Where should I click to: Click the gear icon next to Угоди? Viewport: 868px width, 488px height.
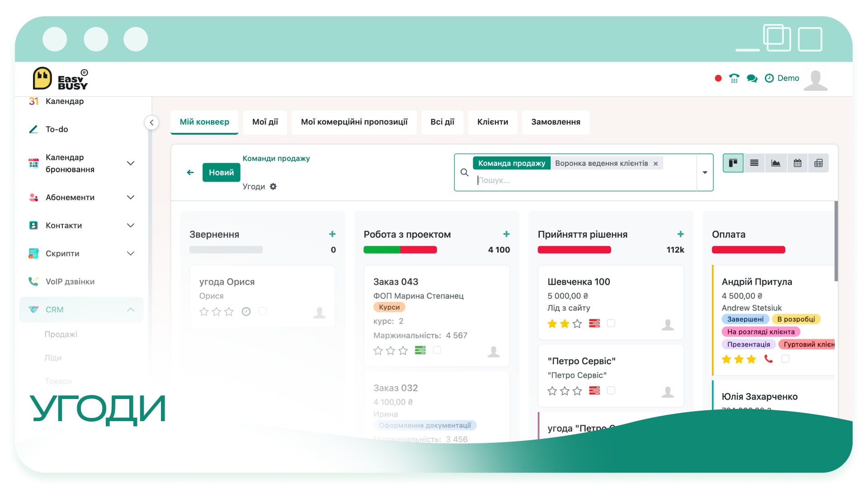(x=273, y=187)
